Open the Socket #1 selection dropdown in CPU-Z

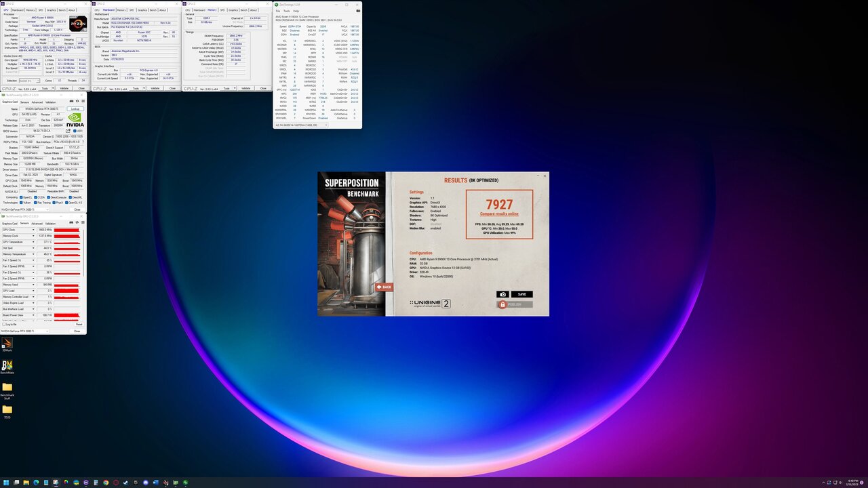[x=39, y=81]
